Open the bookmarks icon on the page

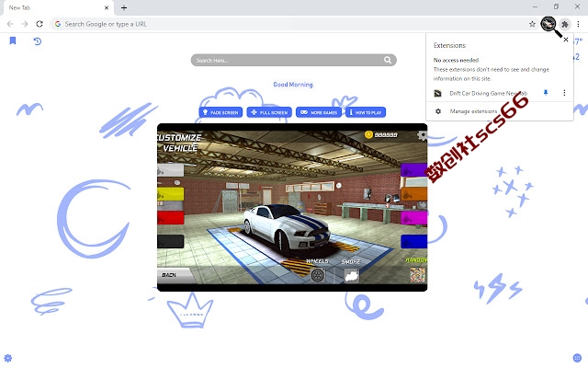click(13, 40)
